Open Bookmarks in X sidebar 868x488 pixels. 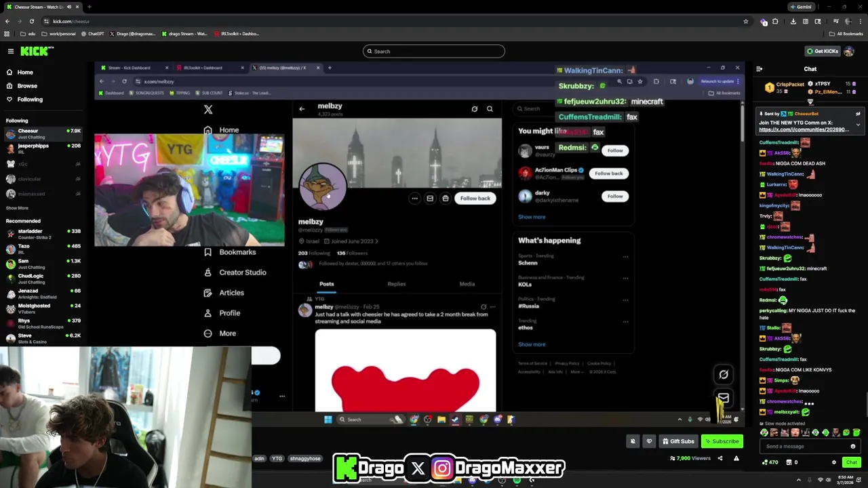pyautogui.click(x=230, y=252)
